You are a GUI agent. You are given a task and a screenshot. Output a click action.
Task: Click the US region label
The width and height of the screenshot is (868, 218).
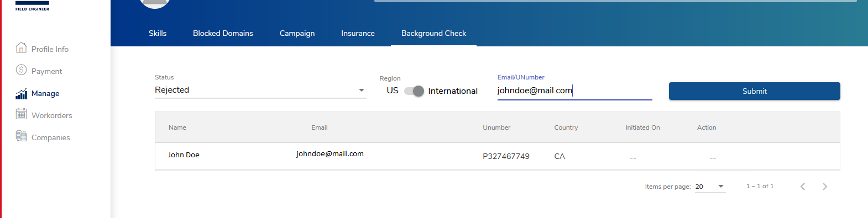393,91
